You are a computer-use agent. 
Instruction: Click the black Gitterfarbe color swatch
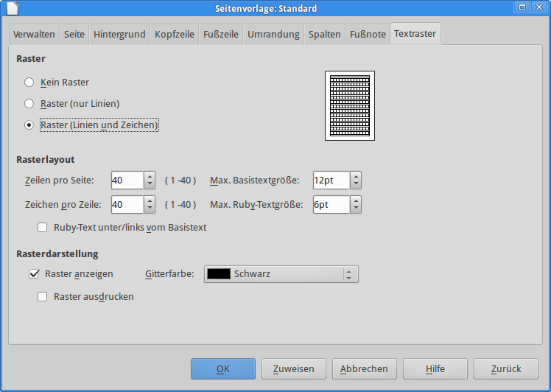[x=219, y=274]
